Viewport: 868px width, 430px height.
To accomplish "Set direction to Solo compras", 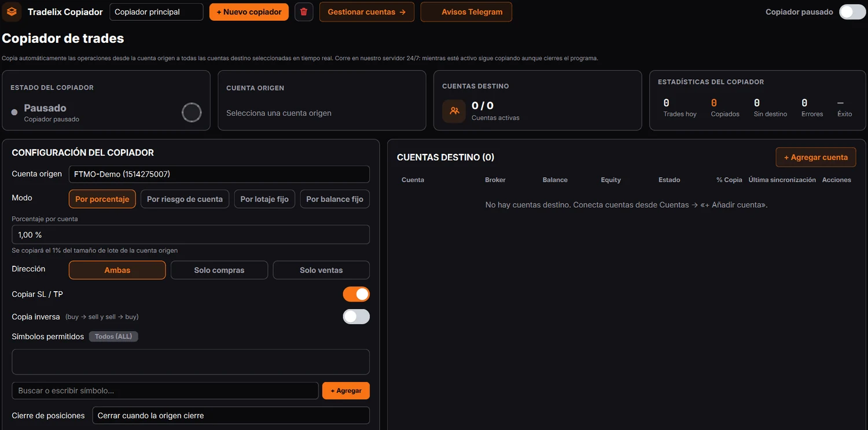I will (x=219, y=270).
